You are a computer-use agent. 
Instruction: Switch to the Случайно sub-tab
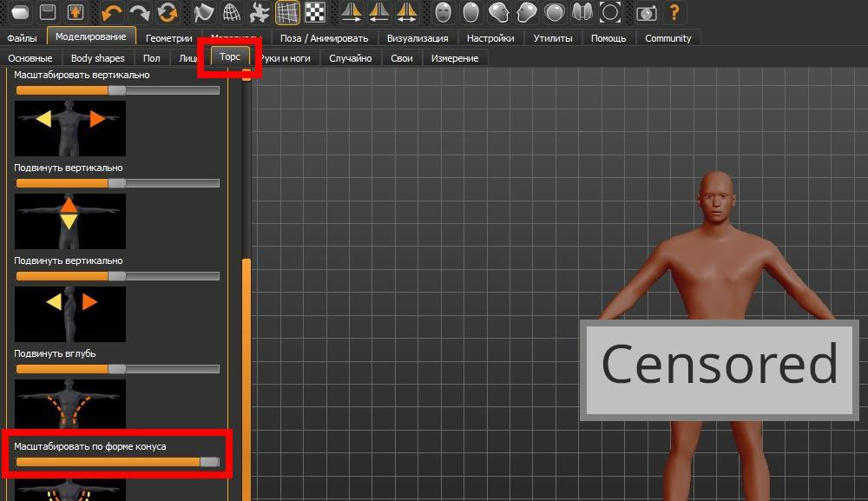(351, 58)
